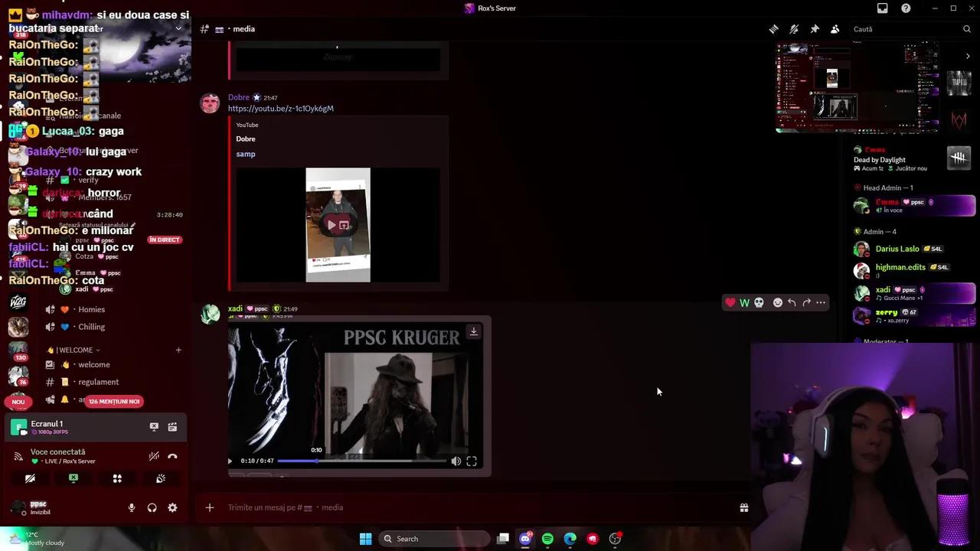Disconnect from voice with the hang-up icon
The image size is (980, 551).
click(x=172, y=456)
